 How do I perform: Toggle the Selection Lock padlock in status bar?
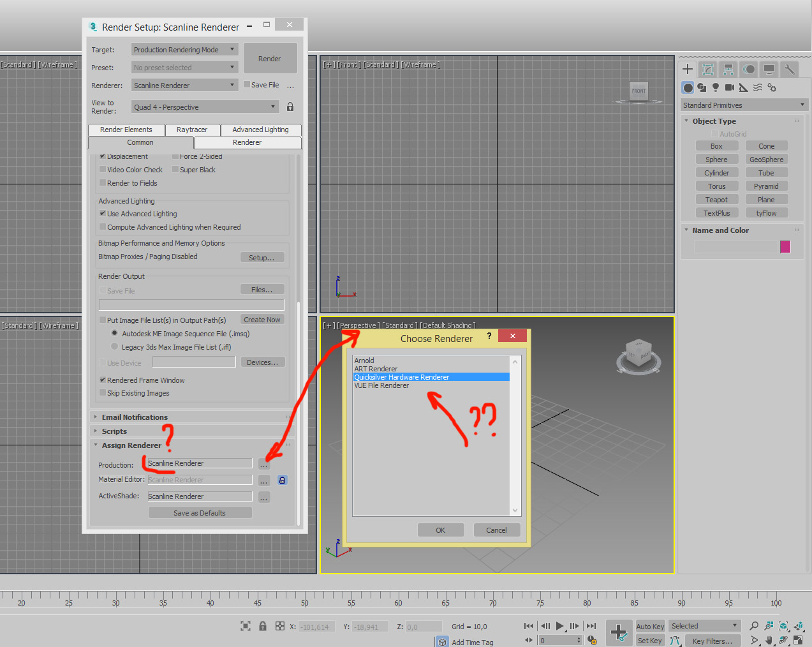pyautogui.click(x=263, y=626)
